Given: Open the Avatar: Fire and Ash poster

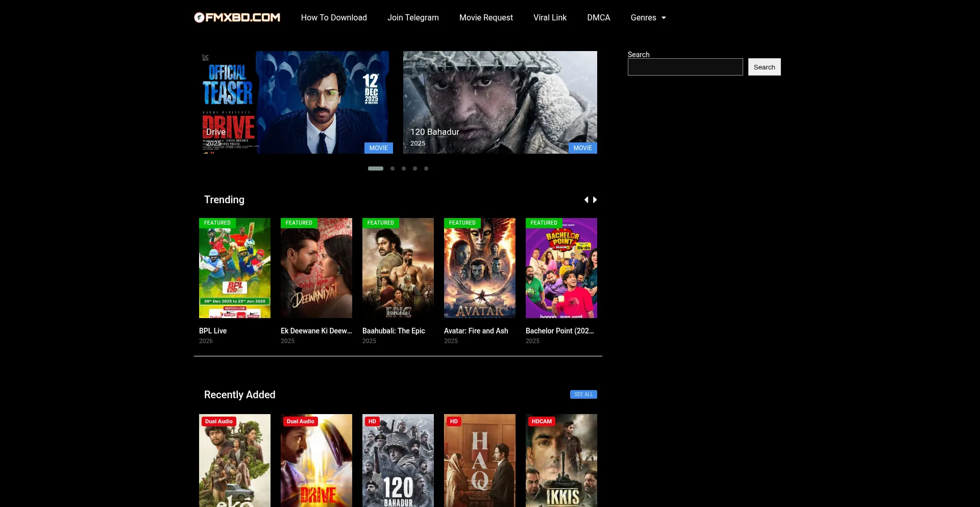Looking at the screenshot, I should click(x=480, y=268).
